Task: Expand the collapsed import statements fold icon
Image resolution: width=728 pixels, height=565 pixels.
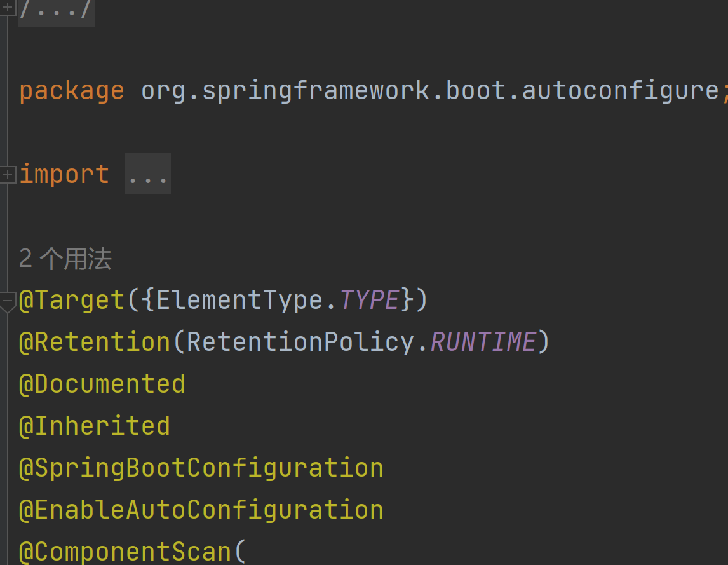Action: pos(8,175)
